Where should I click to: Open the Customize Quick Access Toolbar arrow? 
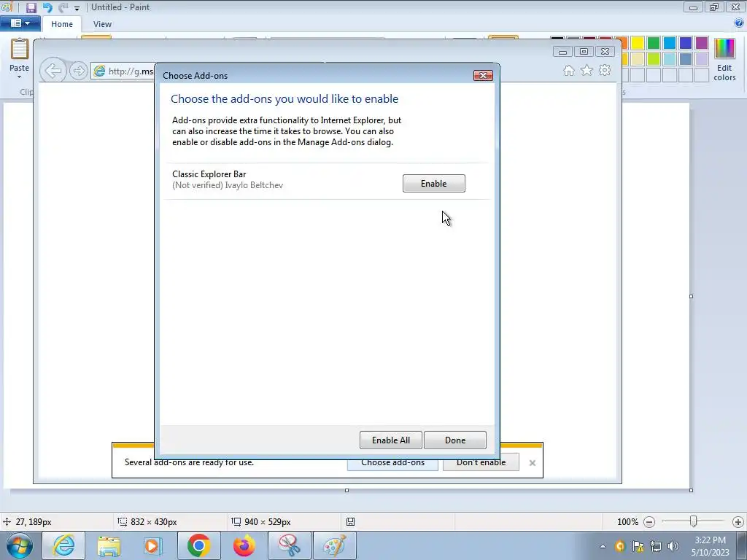(77, 8)
